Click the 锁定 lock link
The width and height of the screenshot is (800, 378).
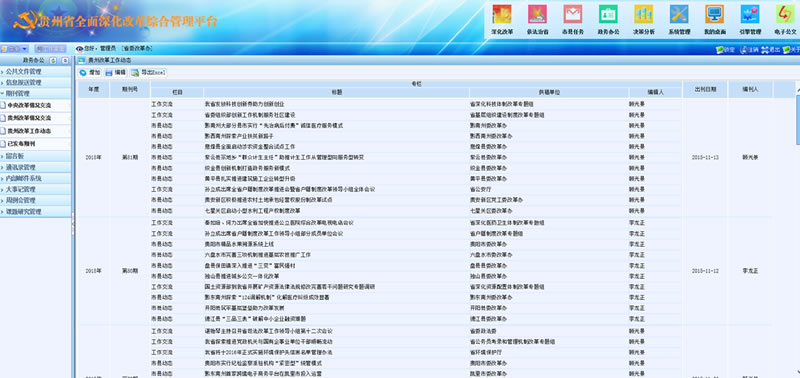tap(726, 49)
